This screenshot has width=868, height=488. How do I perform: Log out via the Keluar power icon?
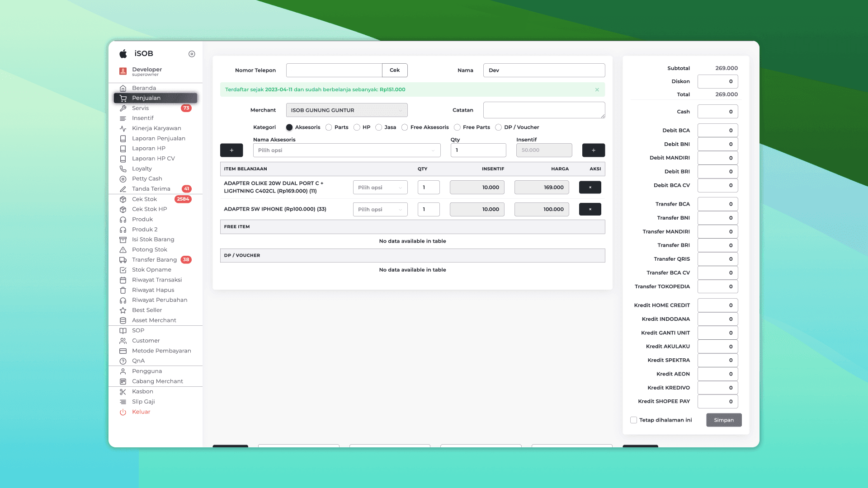pos(123,412)
